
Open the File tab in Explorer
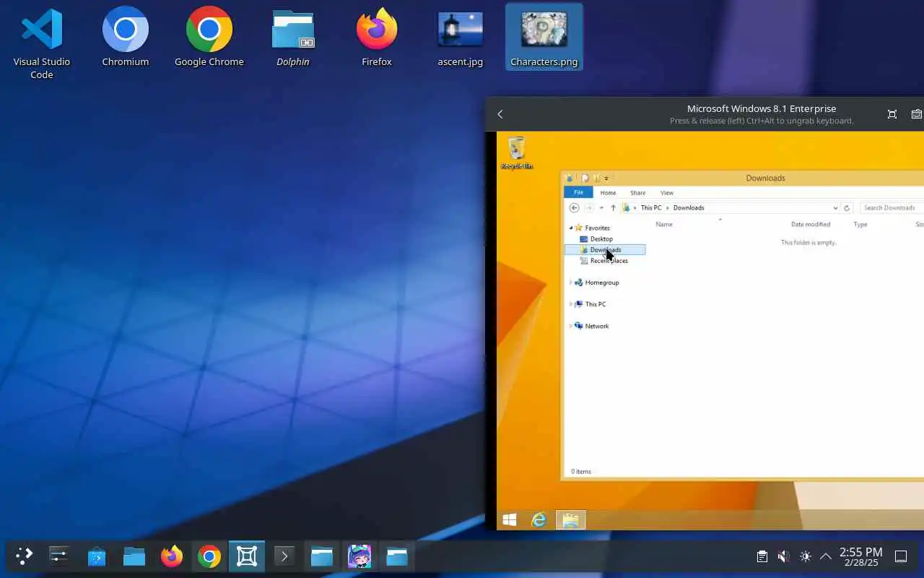(x=578, y=192)
